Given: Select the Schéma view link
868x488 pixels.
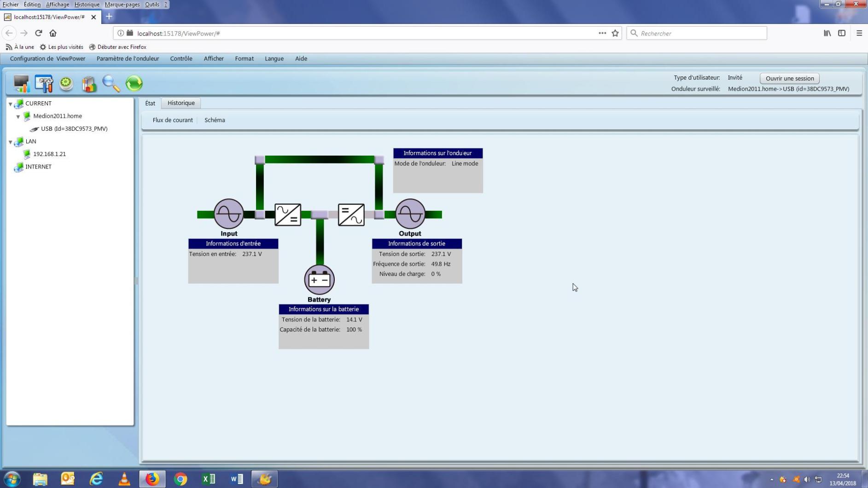Looking at the screenshot, I should coord(215,120).
